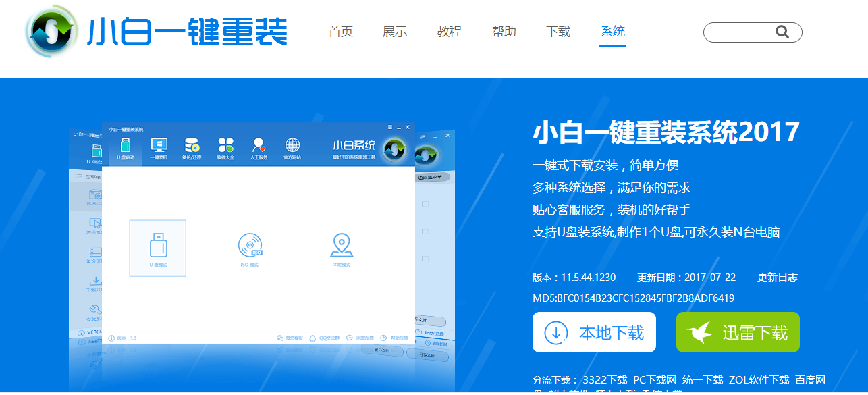Screen dimensions: 868x395
Task: Go to the 教程 menu item
Action: [450, 32]
